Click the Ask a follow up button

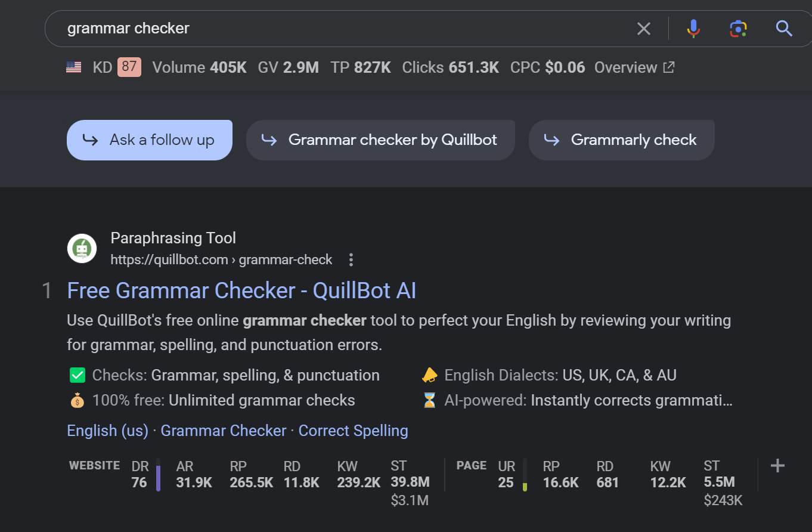(150, 140)
